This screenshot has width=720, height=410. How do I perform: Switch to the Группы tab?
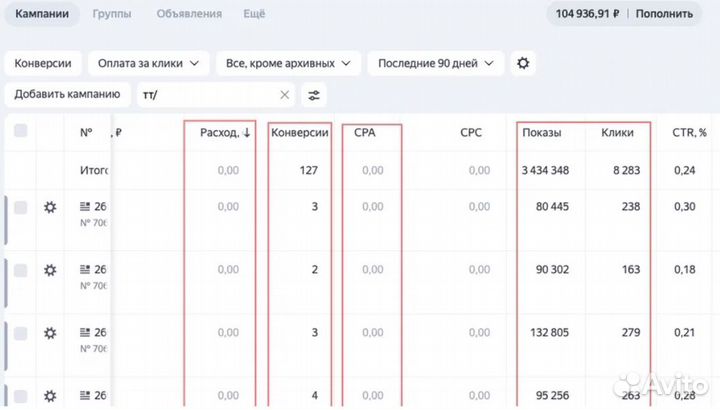click(111, 14)
